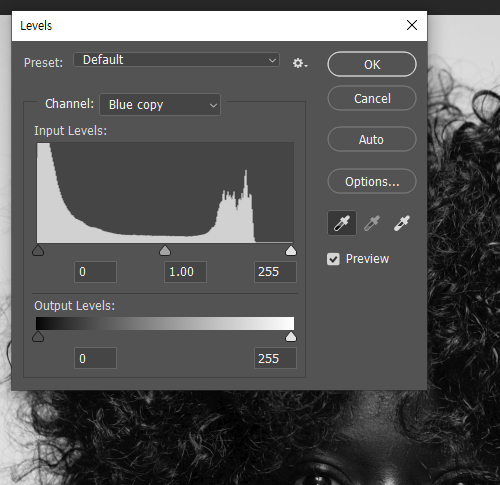The width and height of the screenshot is (500, 485).
Task: Click the histogram in Input Levels
Action: coord(165,193)
